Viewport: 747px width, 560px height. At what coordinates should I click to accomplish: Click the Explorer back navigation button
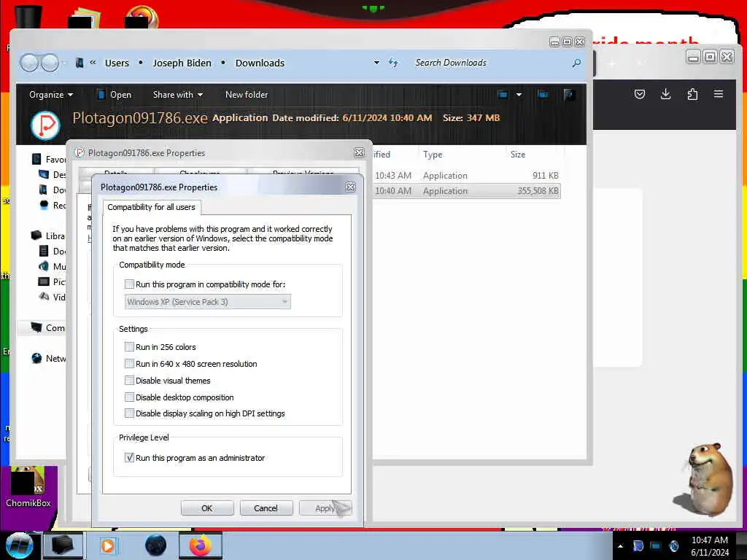pos(29,63)
